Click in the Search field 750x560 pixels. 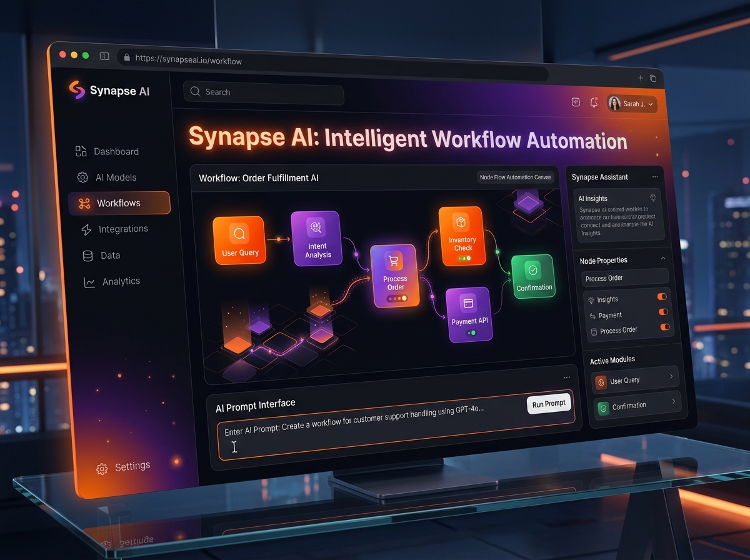(x=263, y=93)
